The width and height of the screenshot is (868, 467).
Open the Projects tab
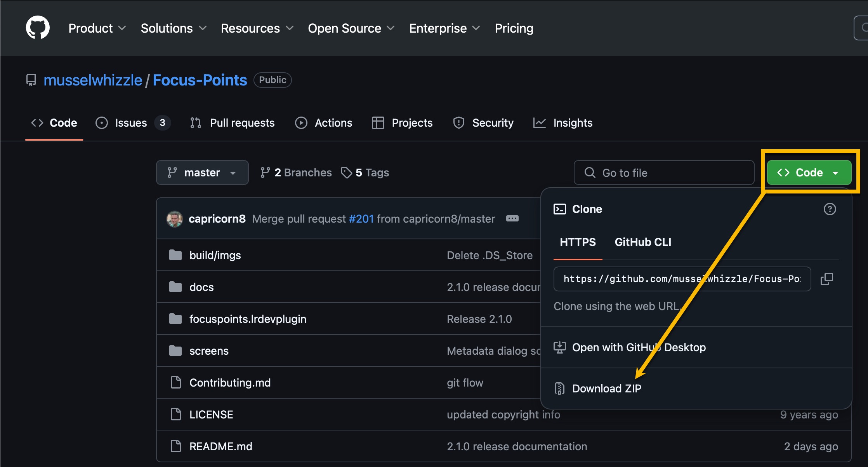click(x=402, y=123)
